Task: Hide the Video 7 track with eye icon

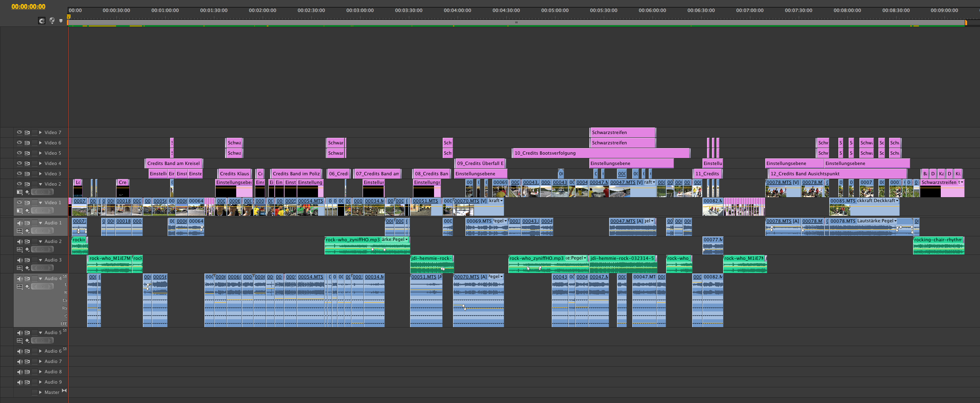Action: coord(19,132)
